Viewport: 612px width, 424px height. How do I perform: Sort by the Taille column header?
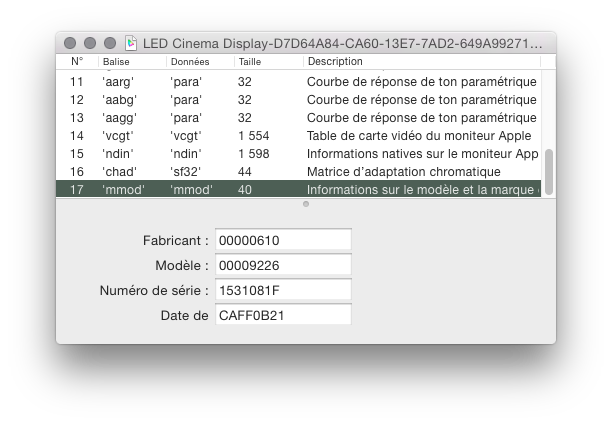(x=269, y=61)
